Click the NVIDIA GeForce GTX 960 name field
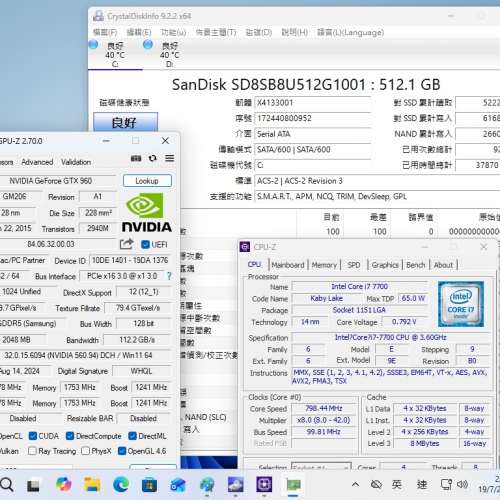The image size is (500, 500). click(x=57, y=181)
